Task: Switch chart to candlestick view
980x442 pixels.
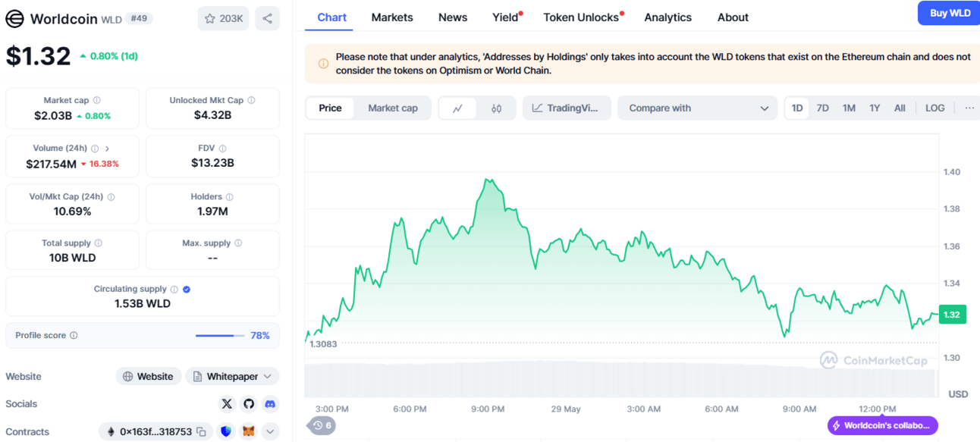Action: pyautogui.click(x=496, y=108)
